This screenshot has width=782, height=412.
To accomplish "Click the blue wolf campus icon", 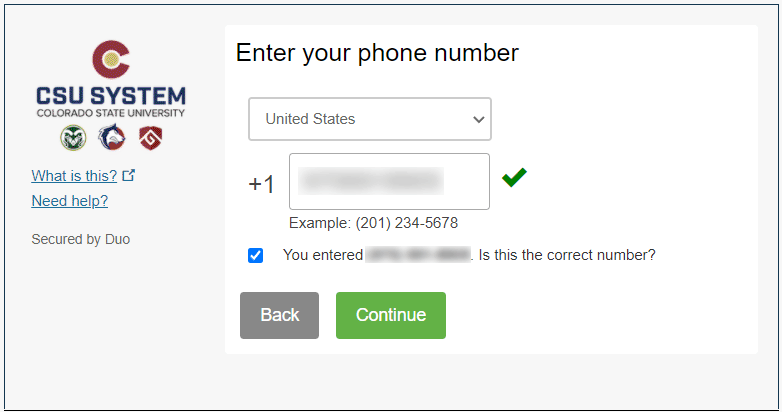I will click(x=111, y=138).
